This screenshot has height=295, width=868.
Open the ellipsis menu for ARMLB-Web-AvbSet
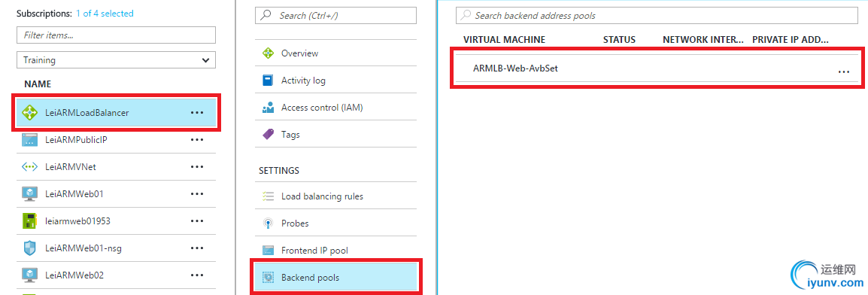tap(844, 72)
